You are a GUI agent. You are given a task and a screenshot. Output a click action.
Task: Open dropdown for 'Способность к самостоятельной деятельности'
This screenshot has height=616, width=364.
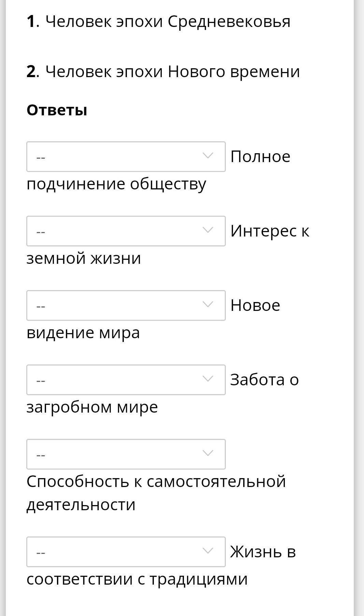tap(126, 454)
